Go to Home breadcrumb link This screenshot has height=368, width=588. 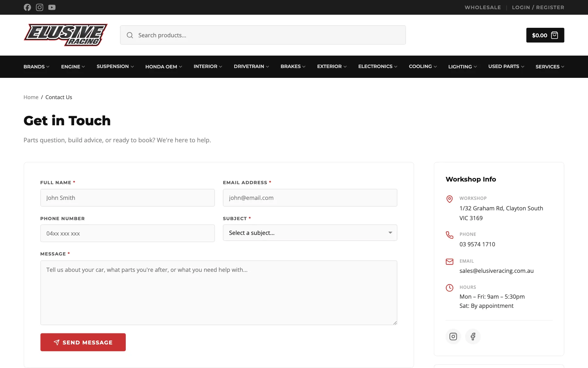31,97
